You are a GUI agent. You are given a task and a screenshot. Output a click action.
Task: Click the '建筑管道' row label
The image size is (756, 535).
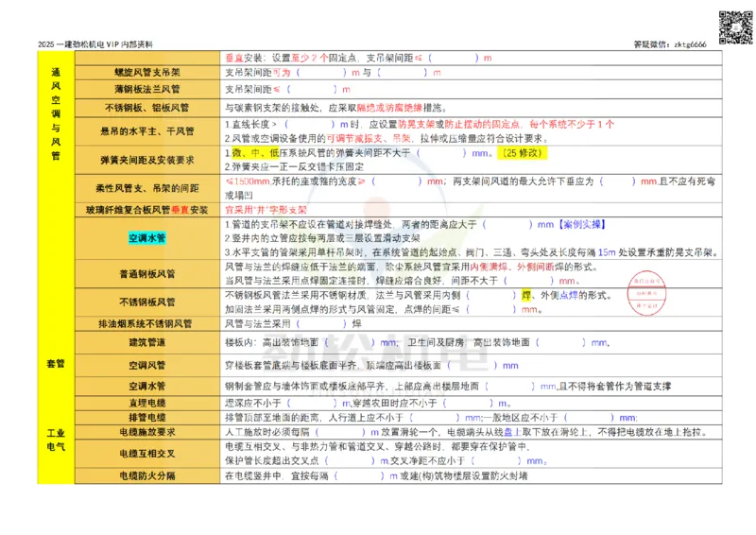147,342
